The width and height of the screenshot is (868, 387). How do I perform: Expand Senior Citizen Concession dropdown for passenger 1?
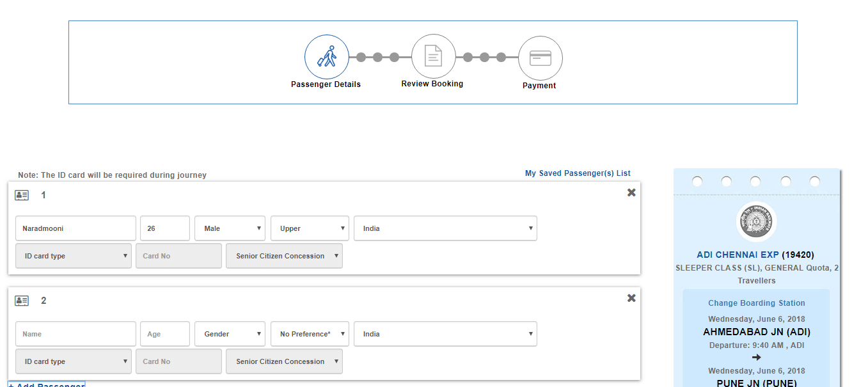[284, 255]
